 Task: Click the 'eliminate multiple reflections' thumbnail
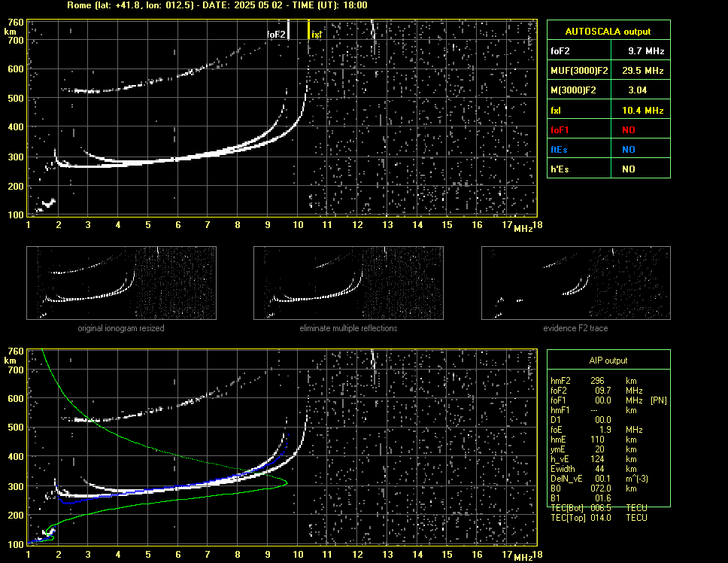(x=348, y=283)
